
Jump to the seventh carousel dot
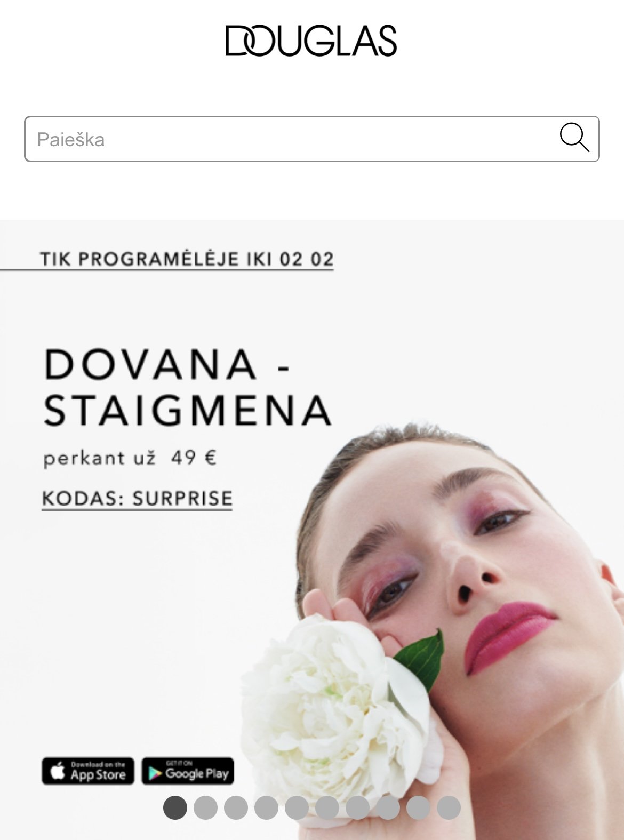coord(357,807)
